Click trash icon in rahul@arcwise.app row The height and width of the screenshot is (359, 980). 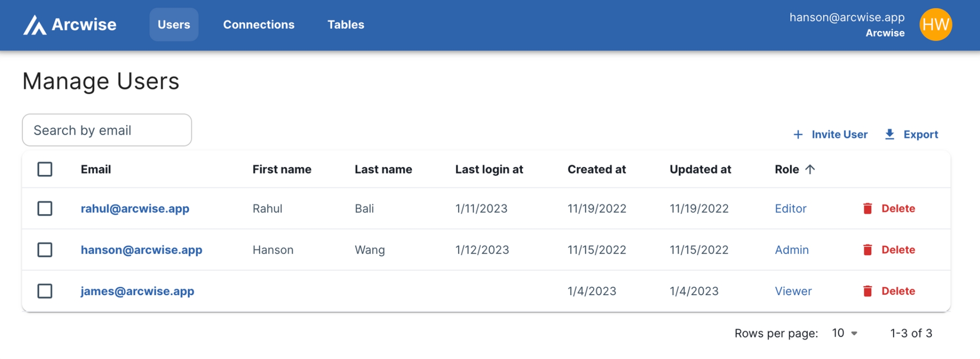pyautogui.click(x=868, y=209)
